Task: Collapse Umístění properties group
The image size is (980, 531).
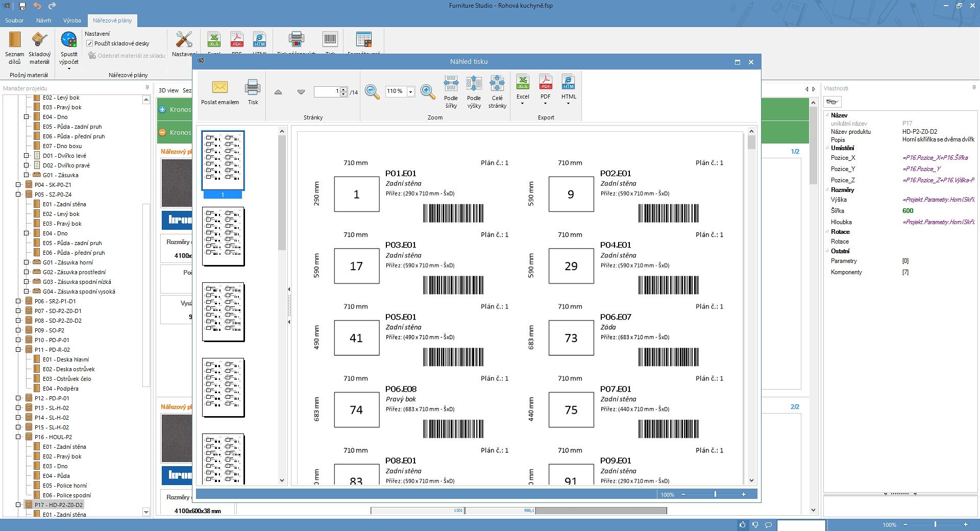Action: (827, 148)
